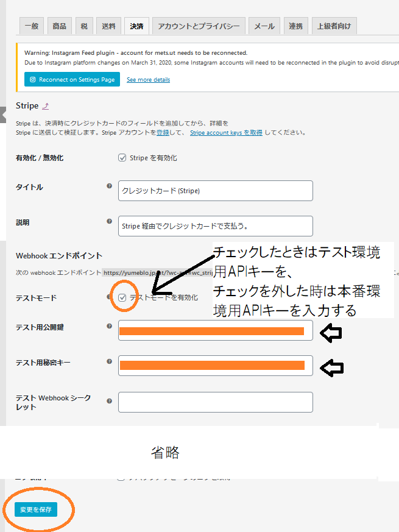Select the 決済 tab
The height and width of the screenshot is (532, 399).
pyautogui.click(x=136, y=26)
